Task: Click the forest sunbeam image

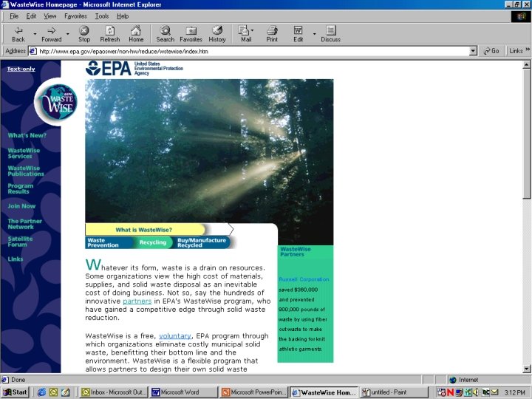Action: click(x=209, y=151)
